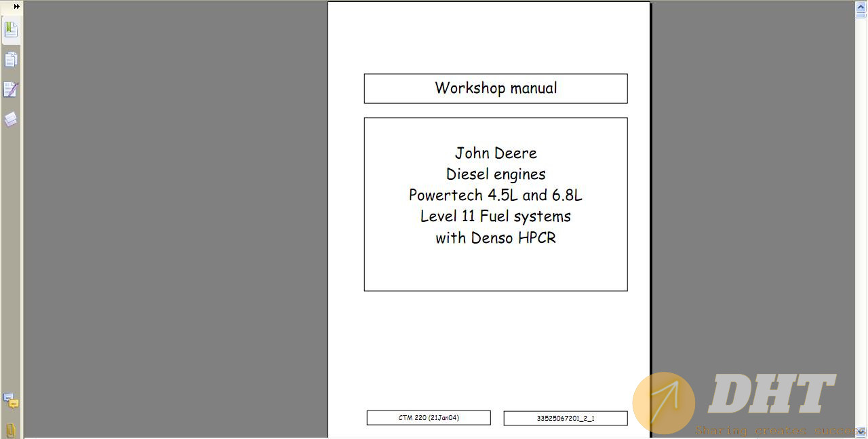Open the Attachments paperclip panel
The image size is (868, 439).
click(x=11, y=430)
